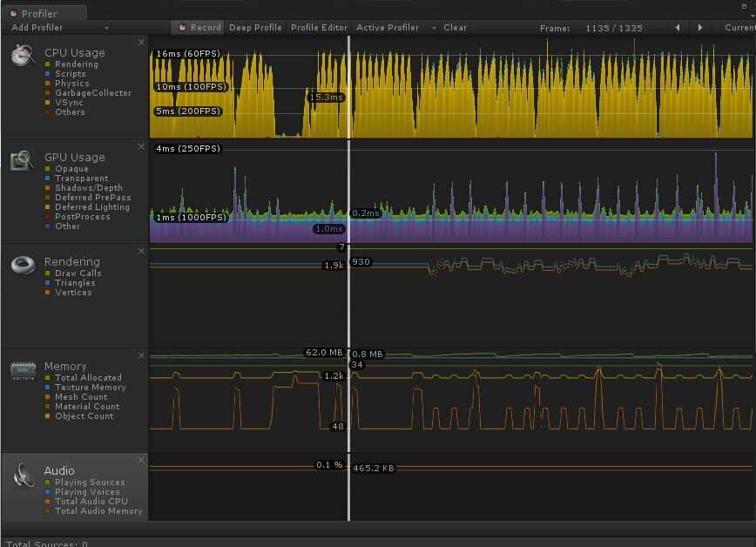
Task: Toggle the Texture Memory swatch
Action: (x=48, y=388)
